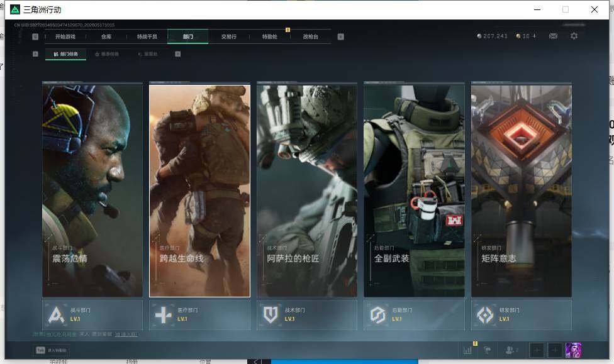The height and width of the screenshot is (364, 614).
Task: Minimize the 三角洲行动 window
Action: (x=537, y=9)
